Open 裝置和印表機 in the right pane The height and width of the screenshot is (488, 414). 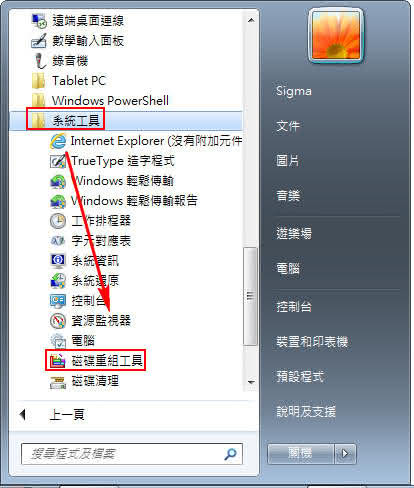click(312, 342)
